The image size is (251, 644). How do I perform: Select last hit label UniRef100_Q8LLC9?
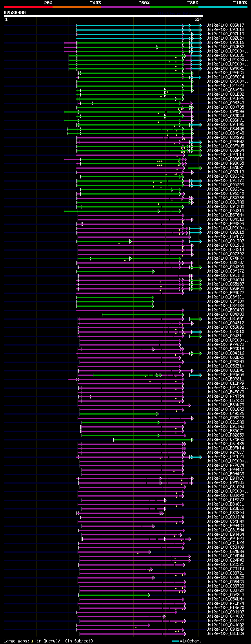click(x=225, y=633)
